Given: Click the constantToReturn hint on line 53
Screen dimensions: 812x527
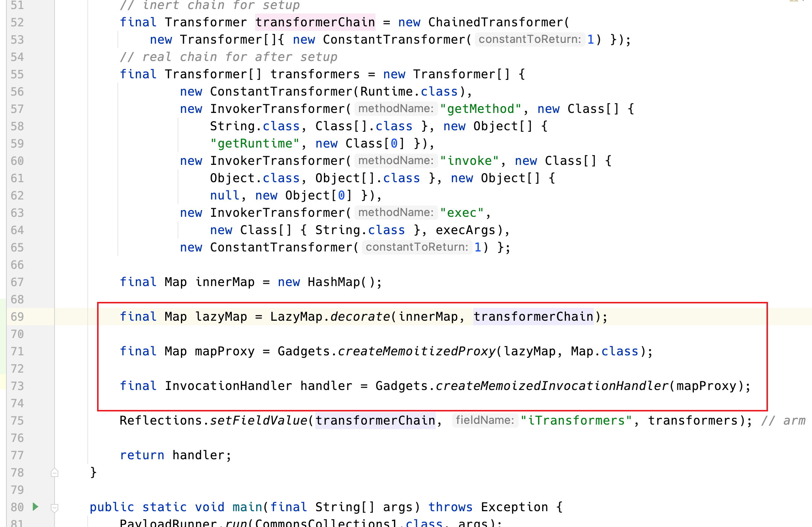Looking at the screenshot, I should [529, 39].
